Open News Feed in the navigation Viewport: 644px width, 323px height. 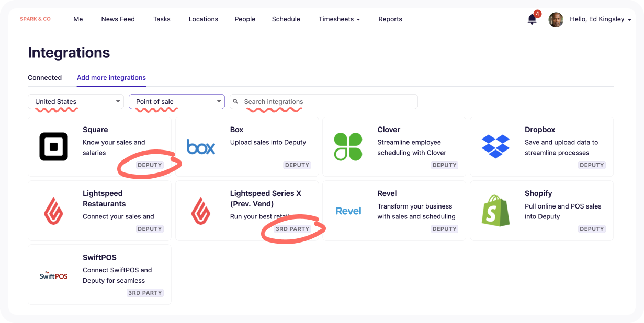pyautogui.click(x=118, y=19)
